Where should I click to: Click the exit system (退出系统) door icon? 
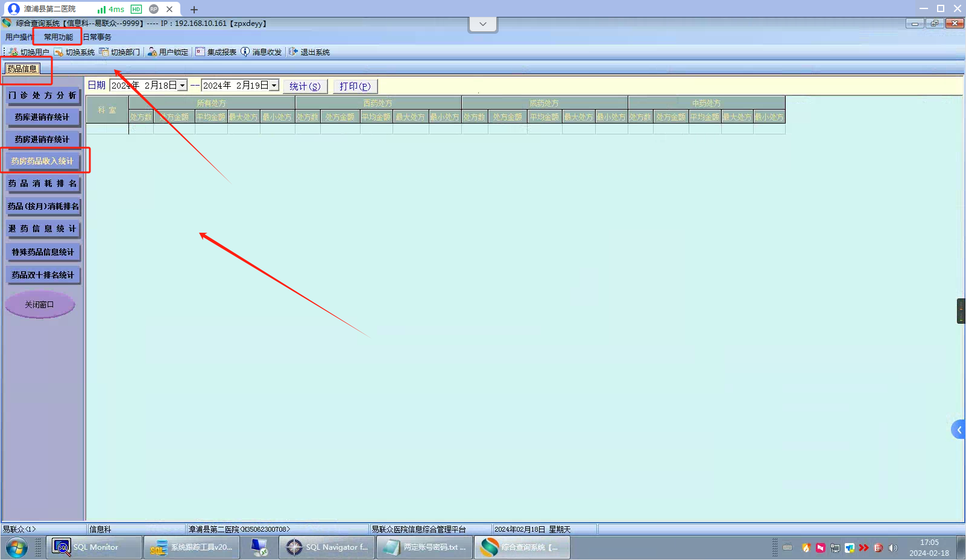click(293, 52)
